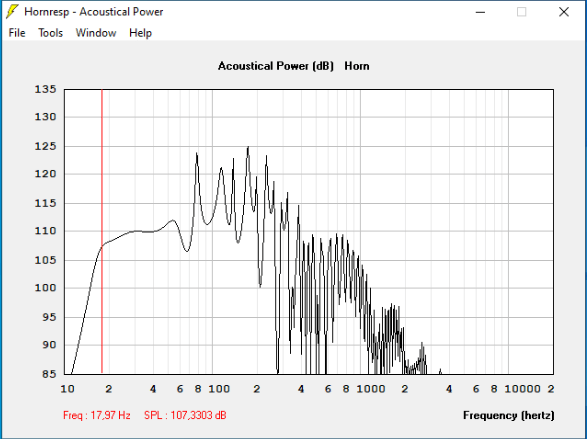
Task: Click the red frequency cursor line
Action: pyautogui.click(x=102, y=231)
